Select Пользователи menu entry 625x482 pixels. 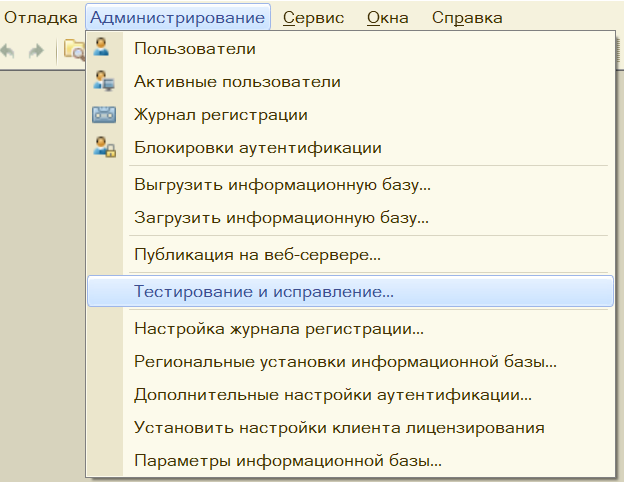pos(350,49)
